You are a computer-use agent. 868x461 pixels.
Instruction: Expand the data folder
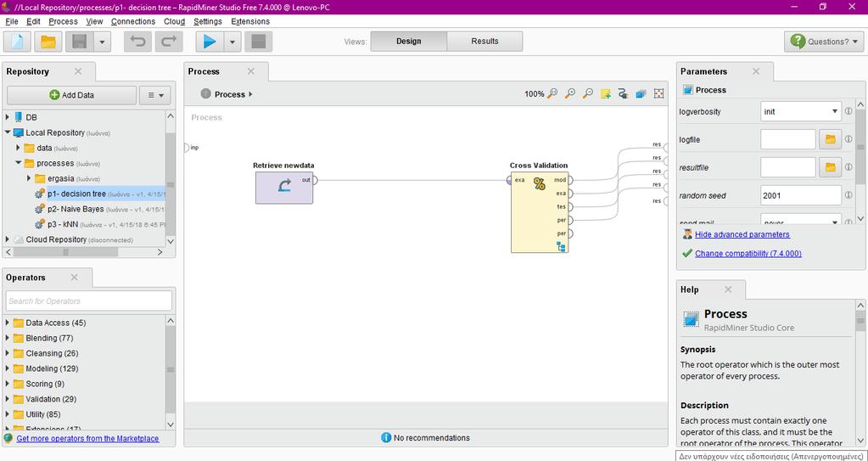[x=19, y=148]
